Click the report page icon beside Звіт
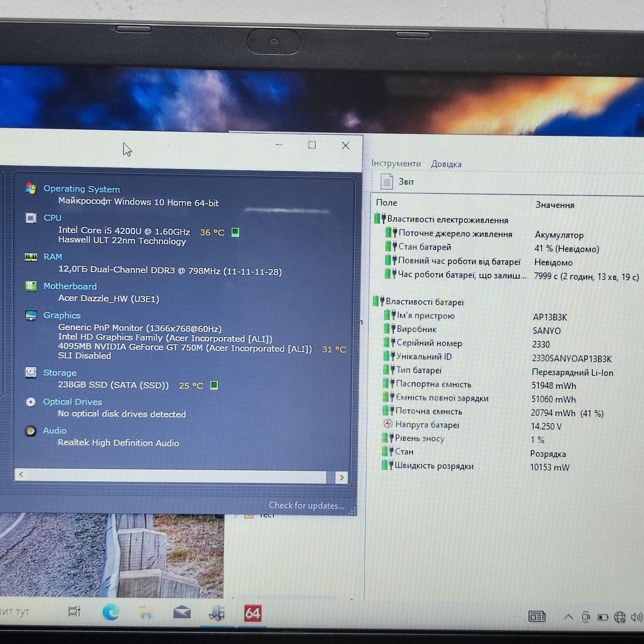Screen dimensions: 644x644 [x=386, y=181]
